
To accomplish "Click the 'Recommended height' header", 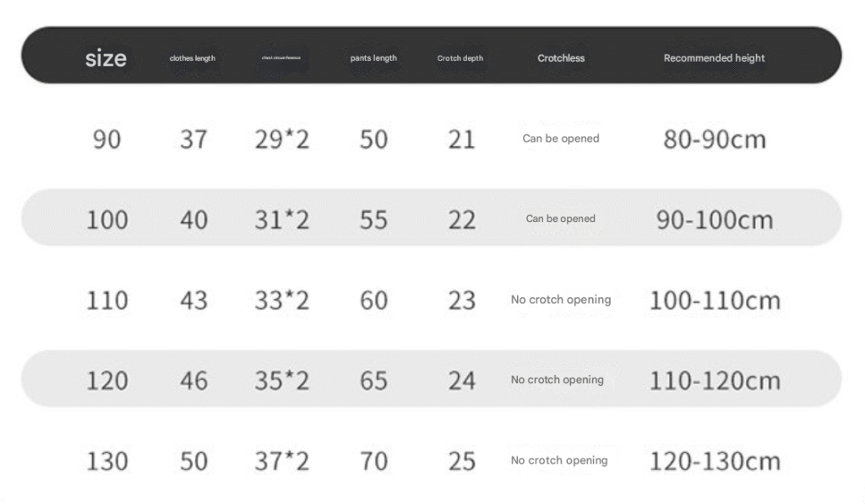I will pos(714,58).
